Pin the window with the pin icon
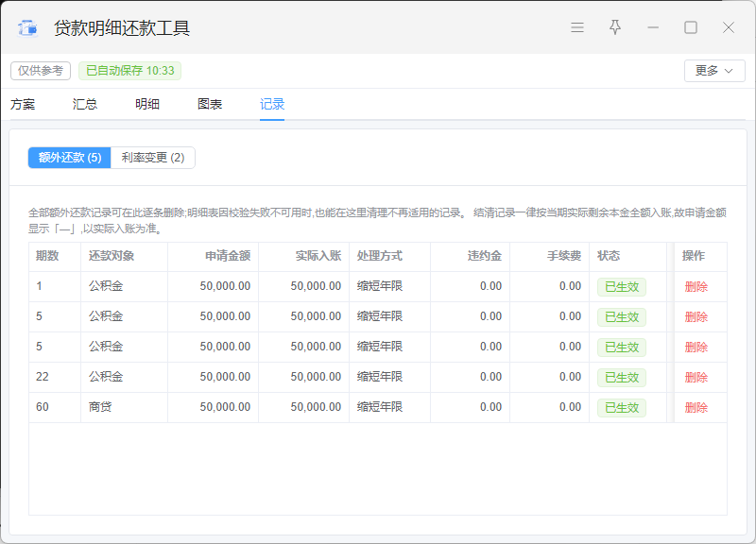756x544 pixels. click(615, 27)
